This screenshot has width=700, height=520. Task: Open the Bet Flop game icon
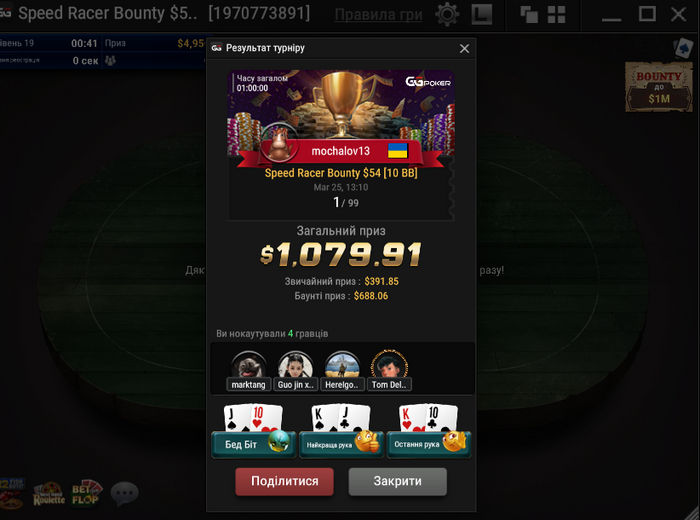point(87,493)
